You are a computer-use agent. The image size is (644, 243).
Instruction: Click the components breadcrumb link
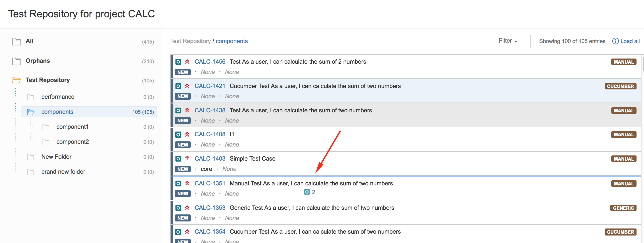[x=232, y=41]
